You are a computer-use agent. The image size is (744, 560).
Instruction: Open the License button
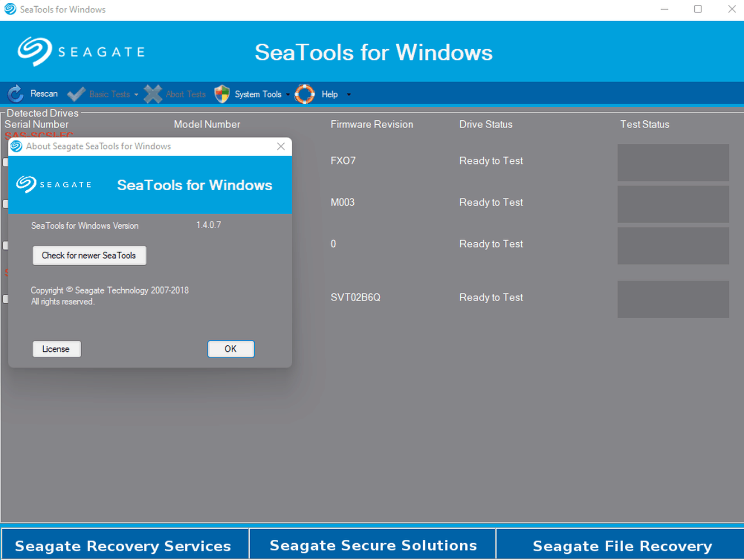pyautogui.click(x=57, y=349)
